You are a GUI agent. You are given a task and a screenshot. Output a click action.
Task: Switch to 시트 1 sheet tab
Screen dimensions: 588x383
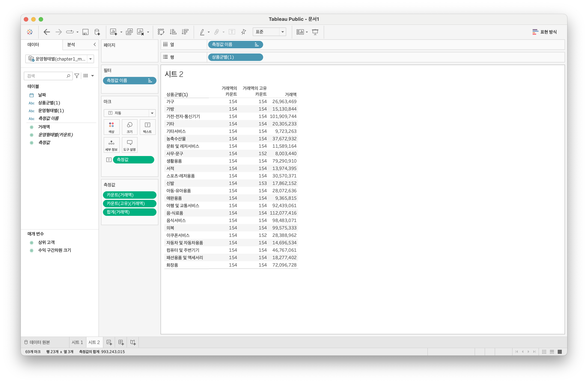(77, 342)
